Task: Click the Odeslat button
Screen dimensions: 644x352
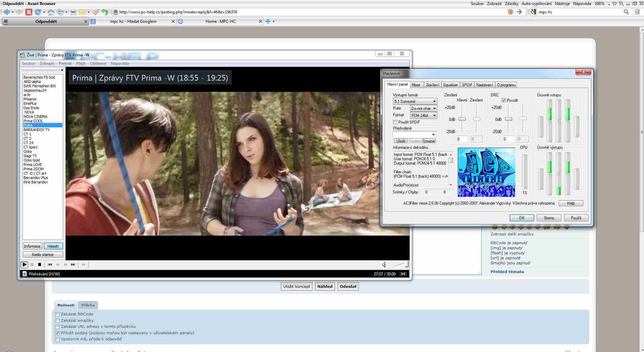Action: point(348,287)
